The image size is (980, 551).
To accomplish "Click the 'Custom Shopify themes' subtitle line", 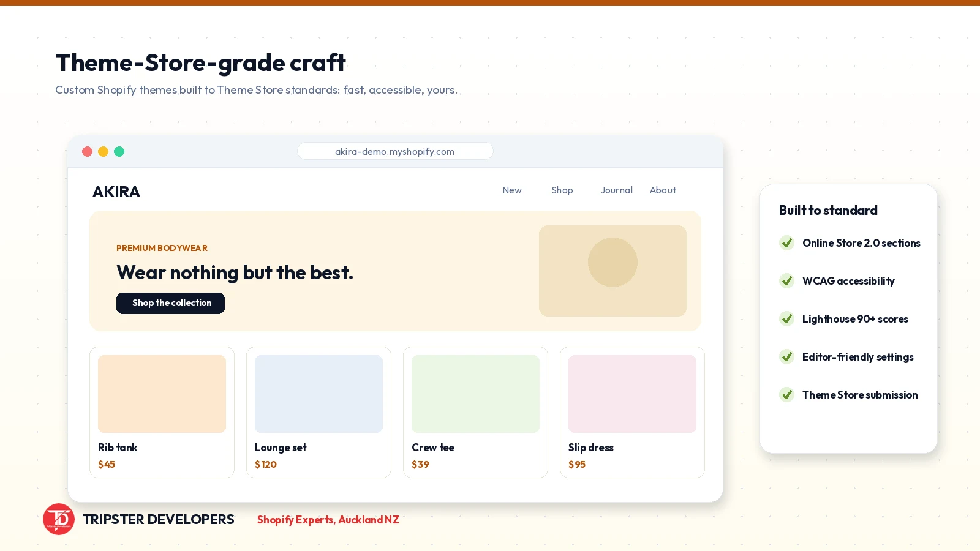I will coord(256,90).
